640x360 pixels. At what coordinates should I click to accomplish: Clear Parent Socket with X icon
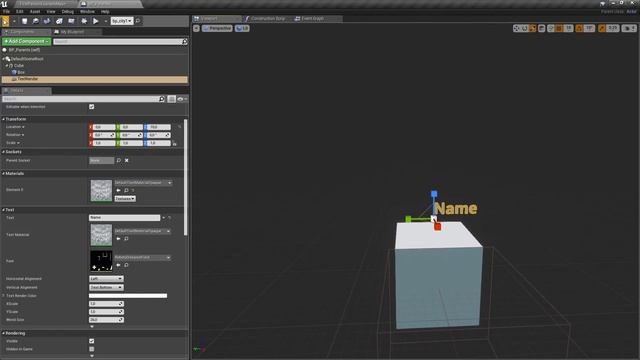[127, 160]
